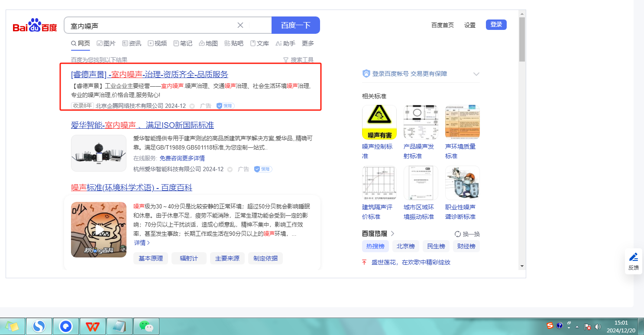Select the 热搜榜 tab
The height and width of the screenshot is (335, 644).
[x=375, y=246]
